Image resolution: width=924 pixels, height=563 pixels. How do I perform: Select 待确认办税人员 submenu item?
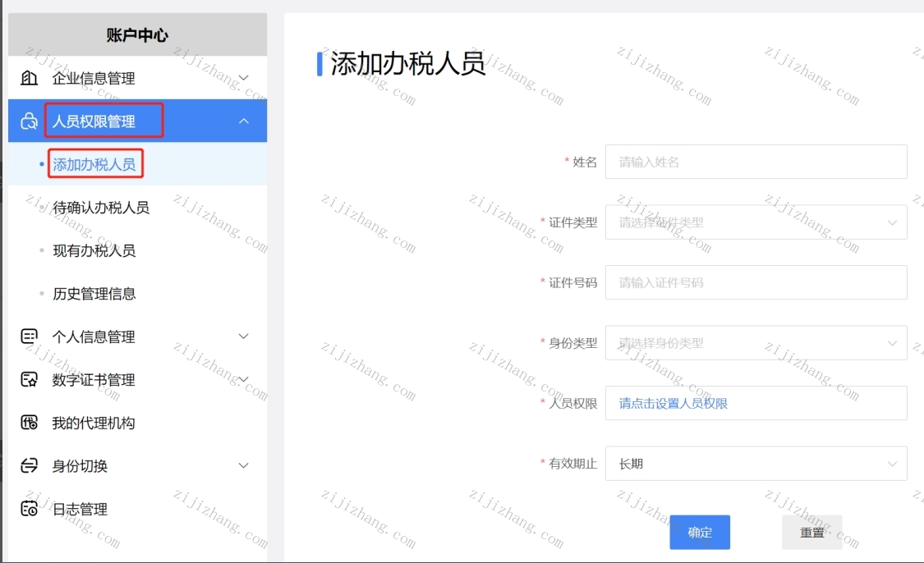point(137,207)
